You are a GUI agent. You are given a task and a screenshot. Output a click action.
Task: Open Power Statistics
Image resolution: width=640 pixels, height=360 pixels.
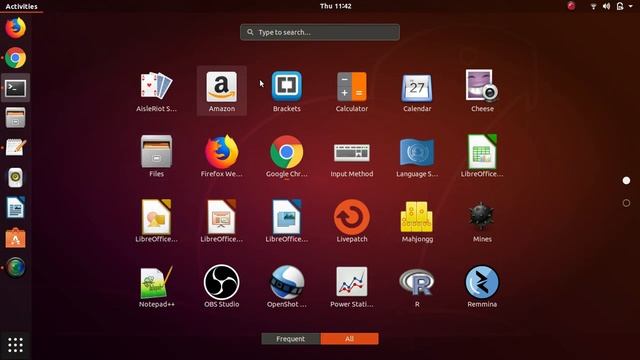coord(352,287)
